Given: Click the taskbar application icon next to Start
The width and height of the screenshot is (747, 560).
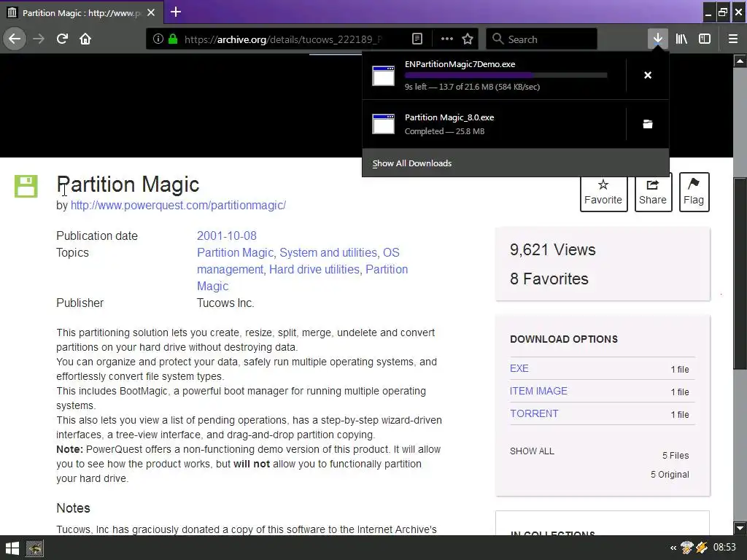Looking at the screenshot, I should 35,548.
